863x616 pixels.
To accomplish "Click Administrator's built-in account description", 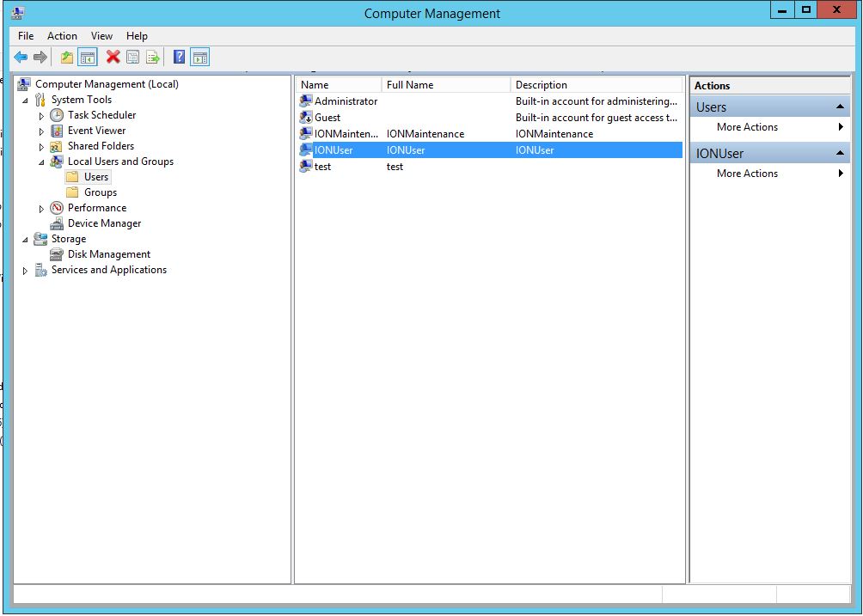I will (596, 101).
